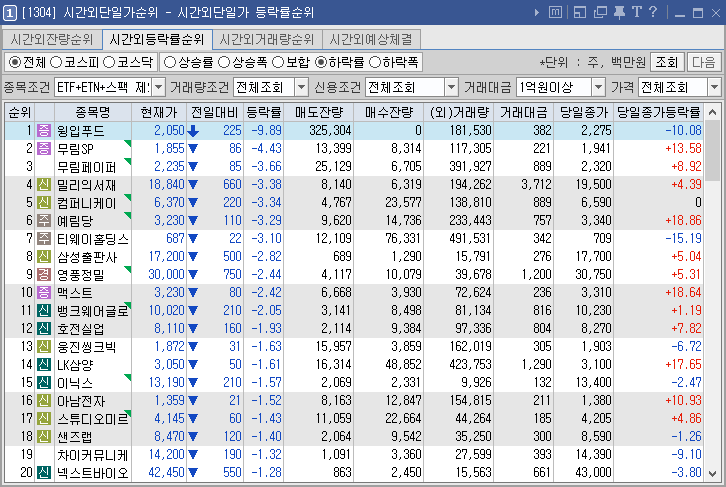Switch to 시간외잔량순위 tab
726x487 pixels.
(x=52, y=39)
